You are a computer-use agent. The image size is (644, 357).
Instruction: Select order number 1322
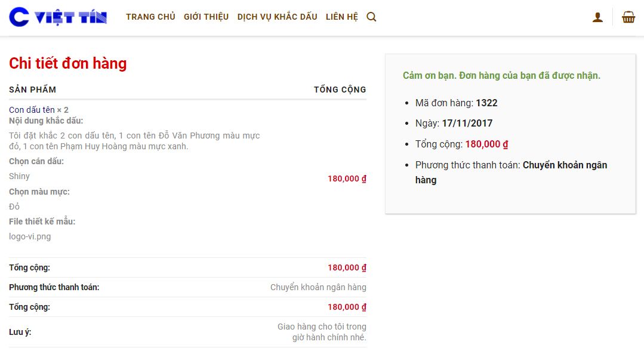[x=486, y=103]
